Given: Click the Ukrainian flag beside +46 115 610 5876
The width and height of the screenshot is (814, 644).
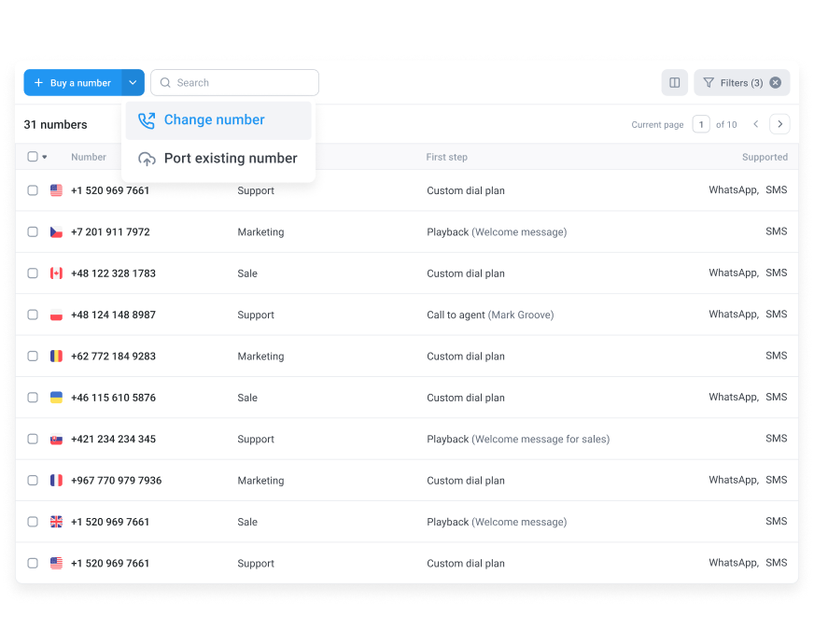Looking at the screenshot, I should point(56,398).
